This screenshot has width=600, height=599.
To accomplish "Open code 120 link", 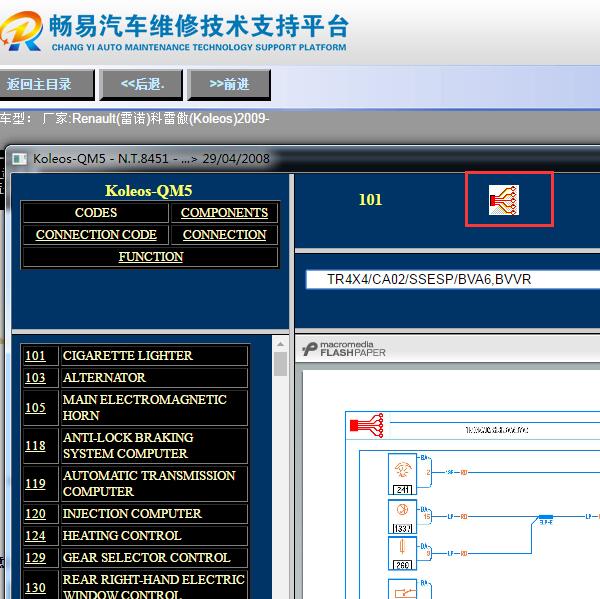I will point(35,514).
